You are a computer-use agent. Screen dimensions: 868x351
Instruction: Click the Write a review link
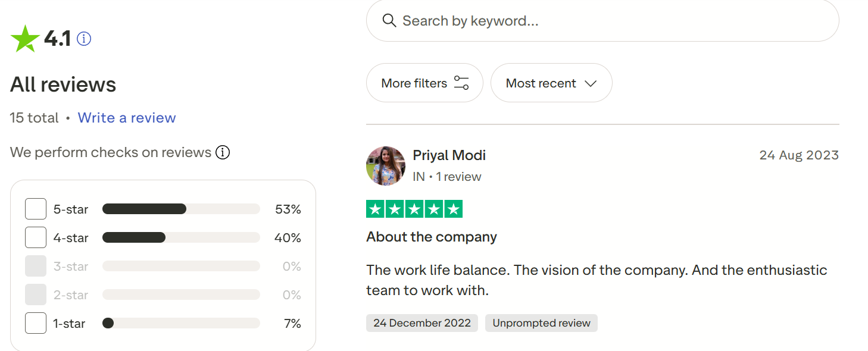tap(127, 118)
